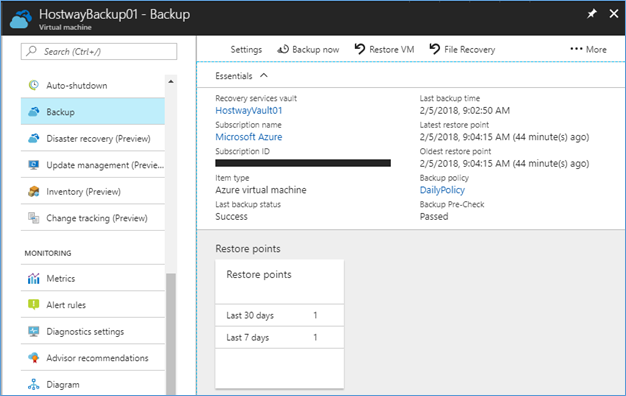Click the Latest restore point value
The width and height of the screenshot is (626, 396).
[x=504, y=137]
